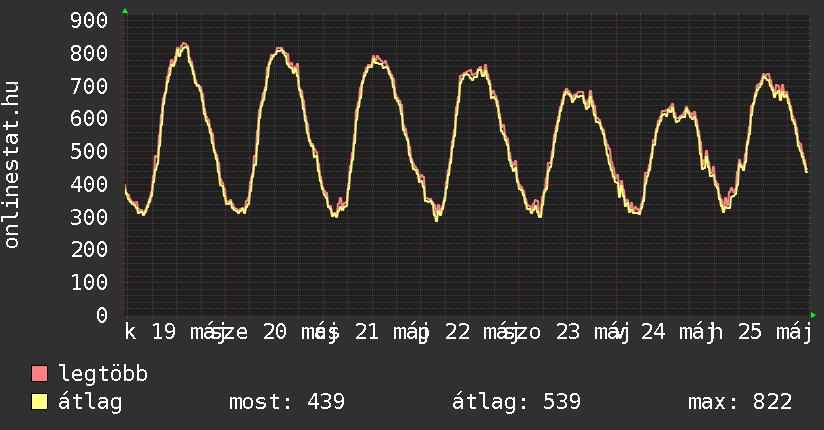Click the '24 máj' x-axis date label
This screenshot has height=430, width=824.
(x=678, y=332)
